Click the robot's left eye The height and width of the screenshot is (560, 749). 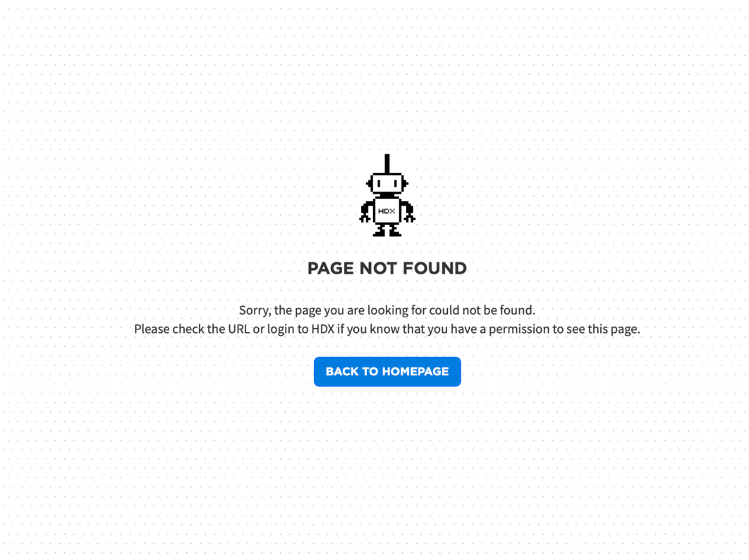point(378,183)
